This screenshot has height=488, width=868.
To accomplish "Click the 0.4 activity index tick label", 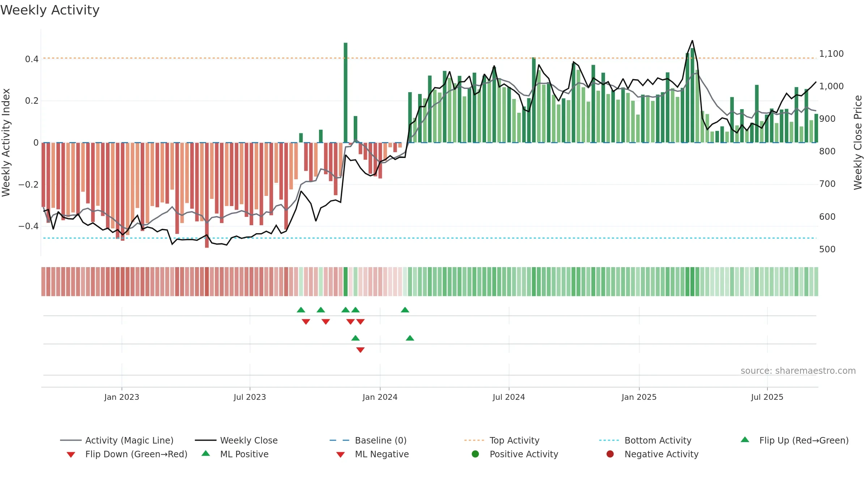I will point(32,59).
